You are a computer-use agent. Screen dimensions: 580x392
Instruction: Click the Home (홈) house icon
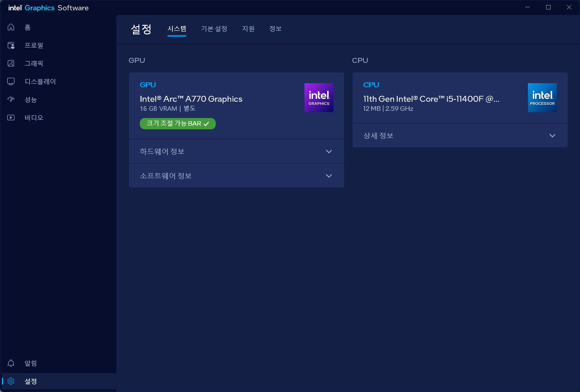point(11,27)
